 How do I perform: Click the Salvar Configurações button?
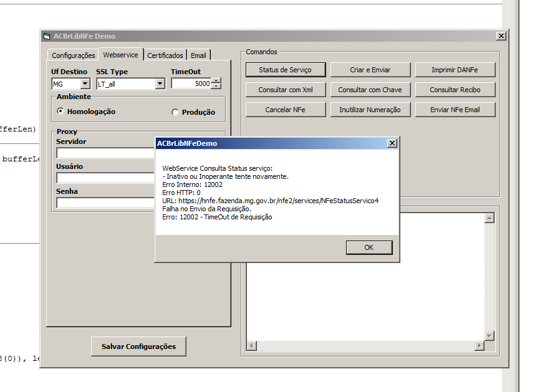click(x=138, y=347)
